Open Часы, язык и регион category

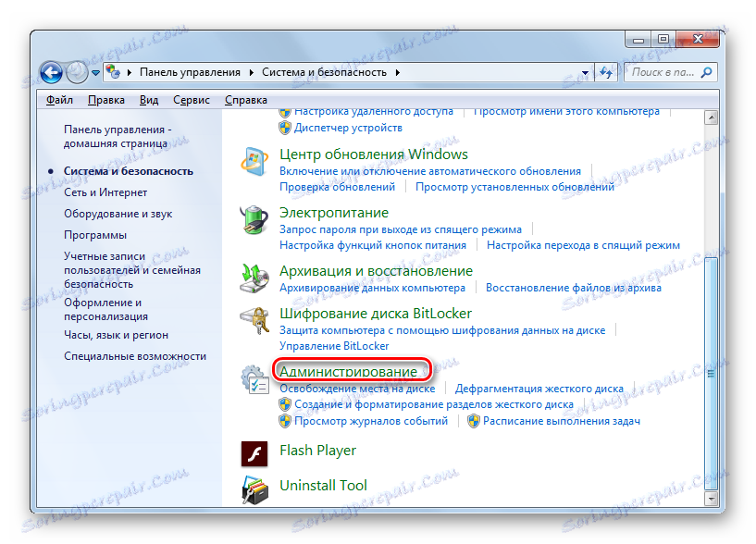(x=116, y=335)
